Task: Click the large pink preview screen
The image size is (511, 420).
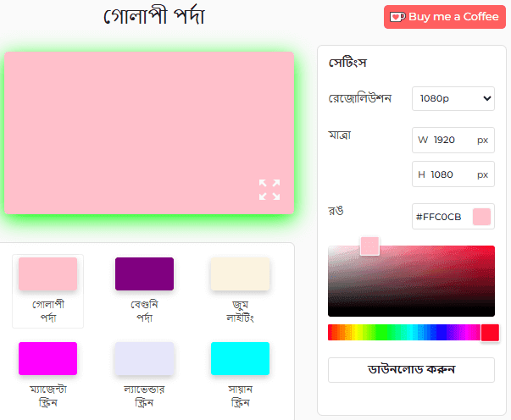Action: point(149,133)
